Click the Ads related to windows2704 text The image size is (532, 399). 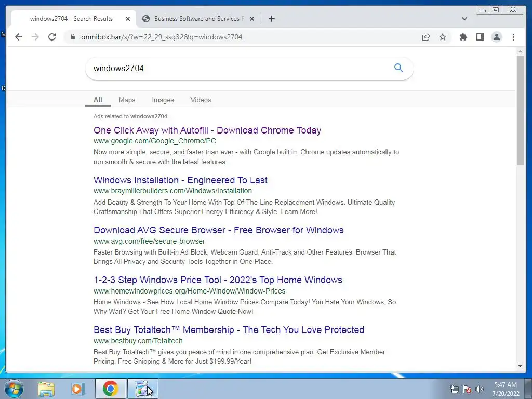(x=130, y=116)
